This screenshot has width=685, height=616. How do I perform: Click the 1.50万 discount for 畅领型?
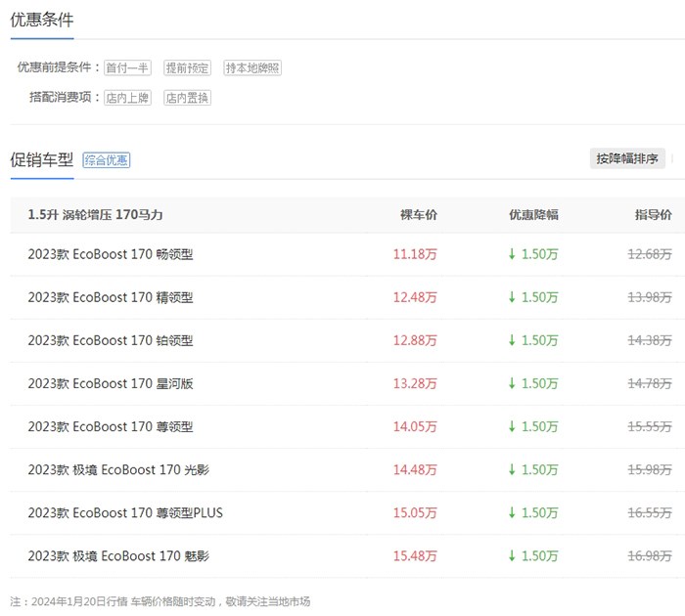coord(533,254)
